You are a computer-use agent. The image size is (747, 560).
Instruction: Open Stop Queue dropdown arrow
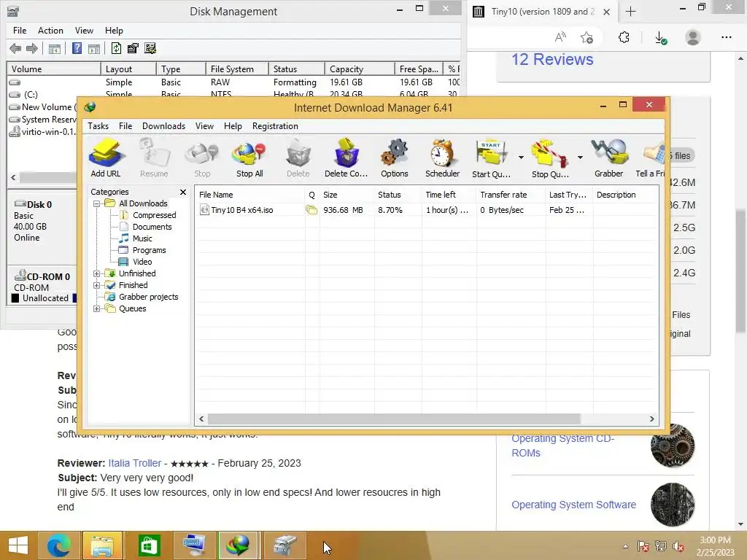tap(580, 157)
